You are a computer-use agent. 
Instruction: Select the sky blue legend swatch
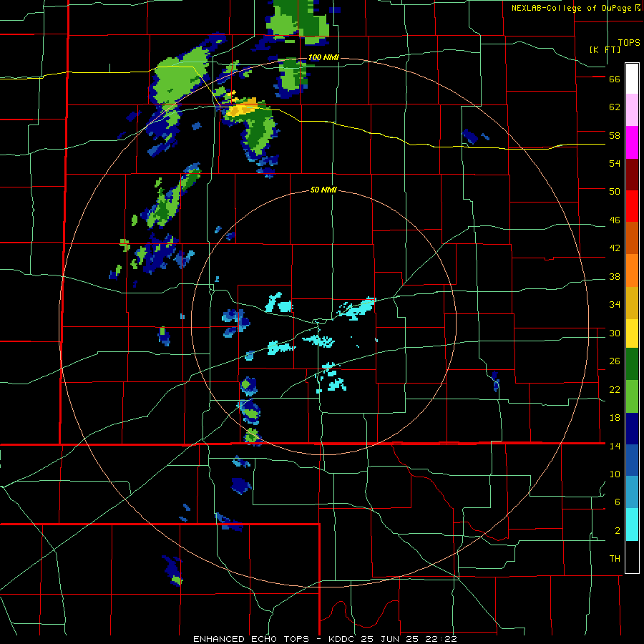(632, 492)
